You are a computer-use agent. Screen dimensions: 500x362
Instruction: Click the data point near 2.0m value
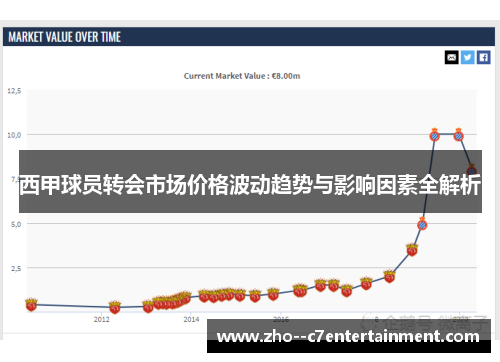(389, 276)
